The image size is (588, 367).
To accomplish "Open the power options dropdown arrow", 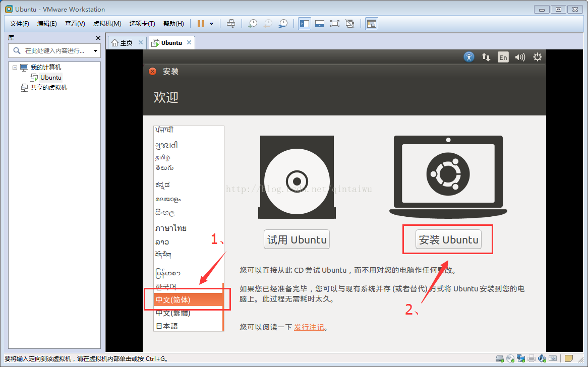I will 211,24.
